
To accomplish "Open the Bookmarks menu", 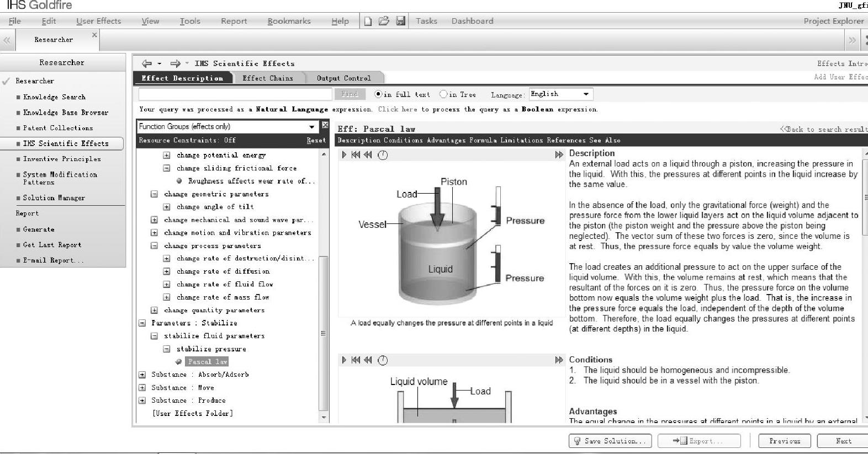I will [x=289, y=21].
